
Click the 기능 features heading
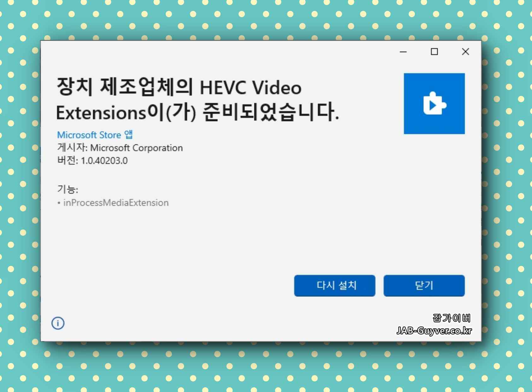(x=67, y=189)
